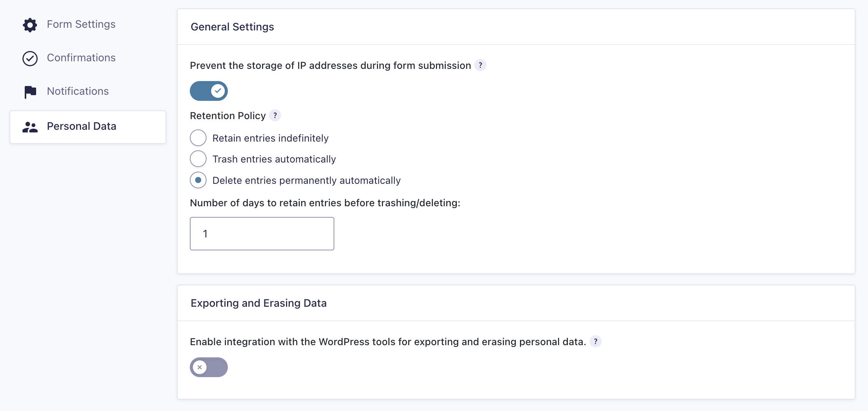Screen dimensions: 868x411
Task: Open help tooltip for WordPress export integration
Action: [596, 342]
